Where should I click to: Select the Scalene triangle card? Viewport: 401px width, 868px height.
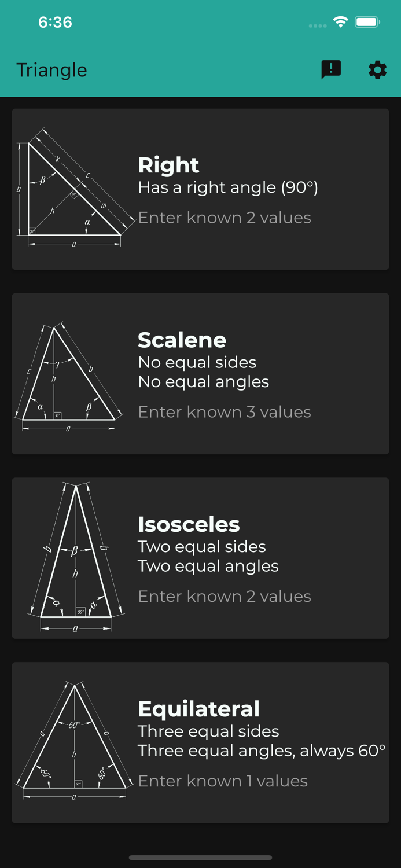(200, 373)
